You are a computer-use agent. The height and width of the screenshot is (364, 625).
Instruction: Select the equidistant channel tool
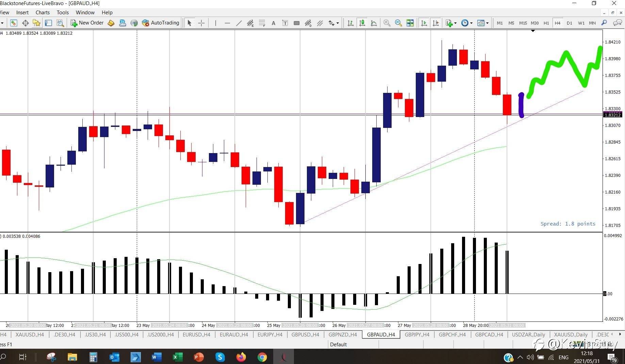250,23
